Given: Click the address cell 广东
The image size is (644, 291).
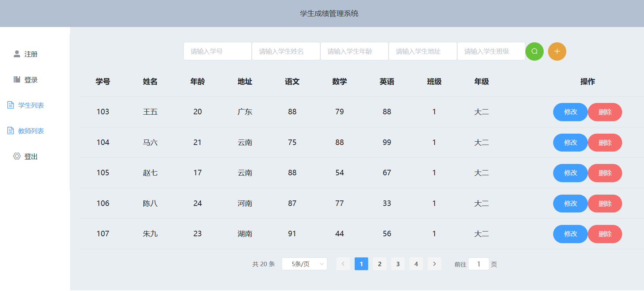Looking at the screenshot, I should click(x=245, y=112).
